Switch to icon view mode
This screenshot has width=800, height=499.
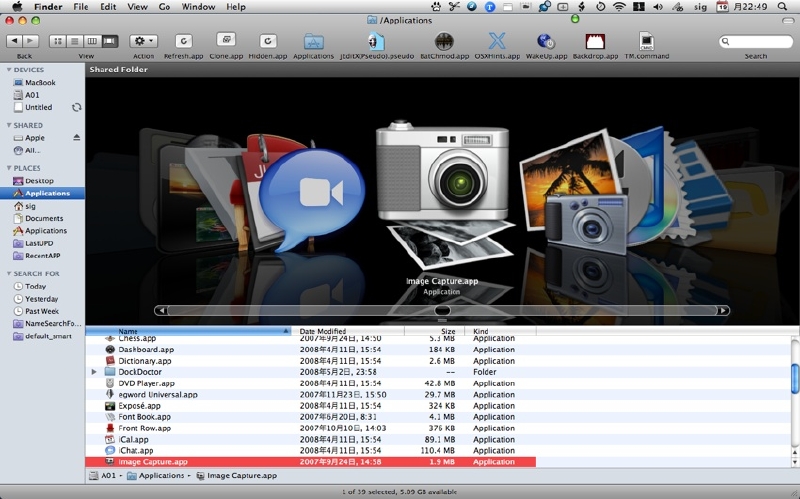[58, 41]
